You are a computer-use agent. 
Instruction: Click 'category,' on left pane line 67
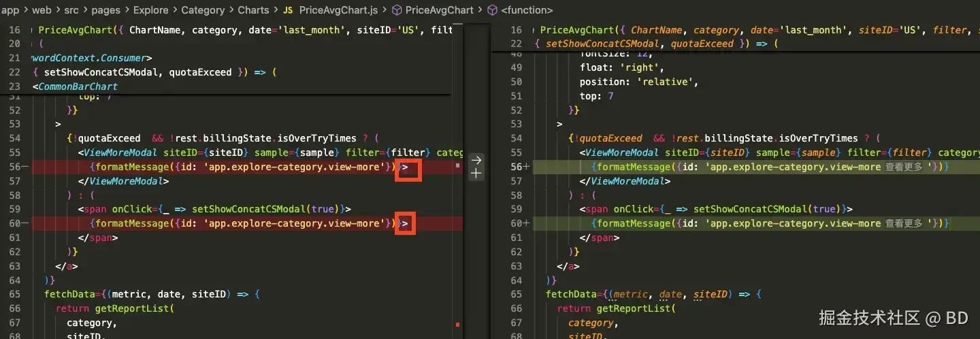click(x=92, y=323)
